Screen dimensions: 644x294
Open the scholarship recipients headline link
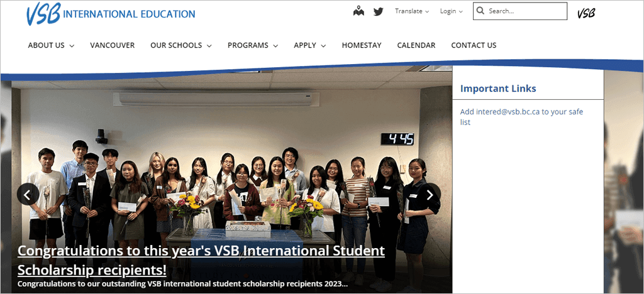[201, 260]
